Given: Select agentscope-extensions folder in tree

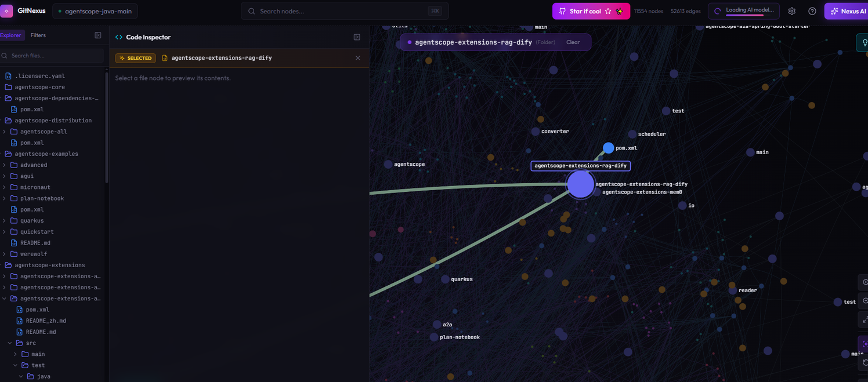Looking at the screenshot, I should click(x=50, y=265).
